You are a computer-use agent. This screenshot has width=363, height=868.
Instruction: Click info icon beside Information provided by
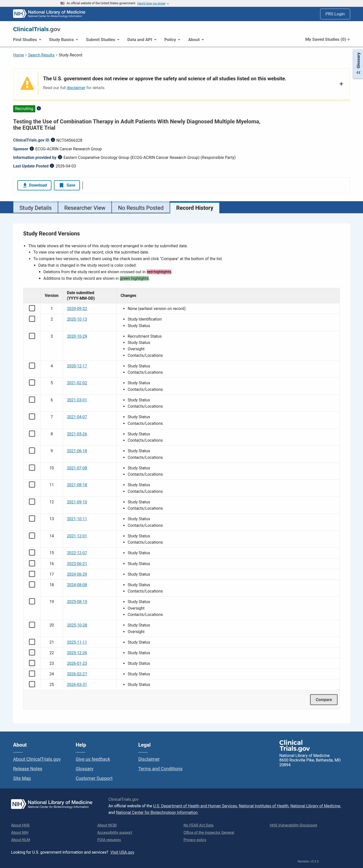point(60,157)
